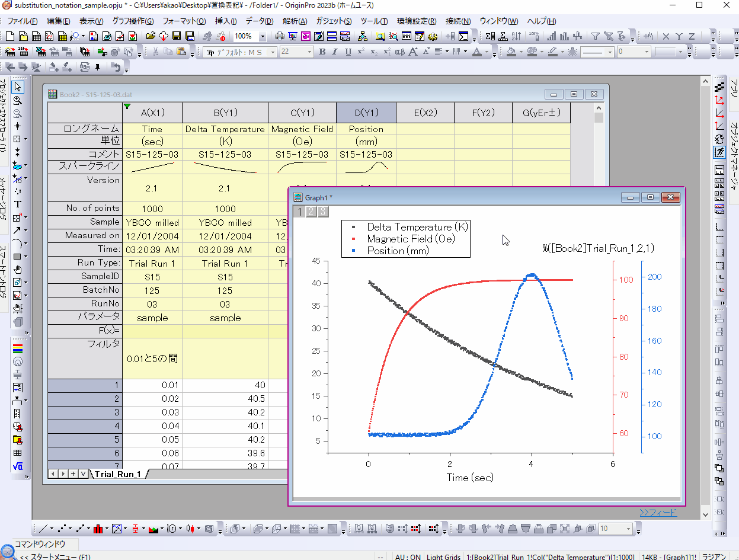Click the Column Statistics sigma icon
This screenshot has height=560, width=739.
coord(490,36)
